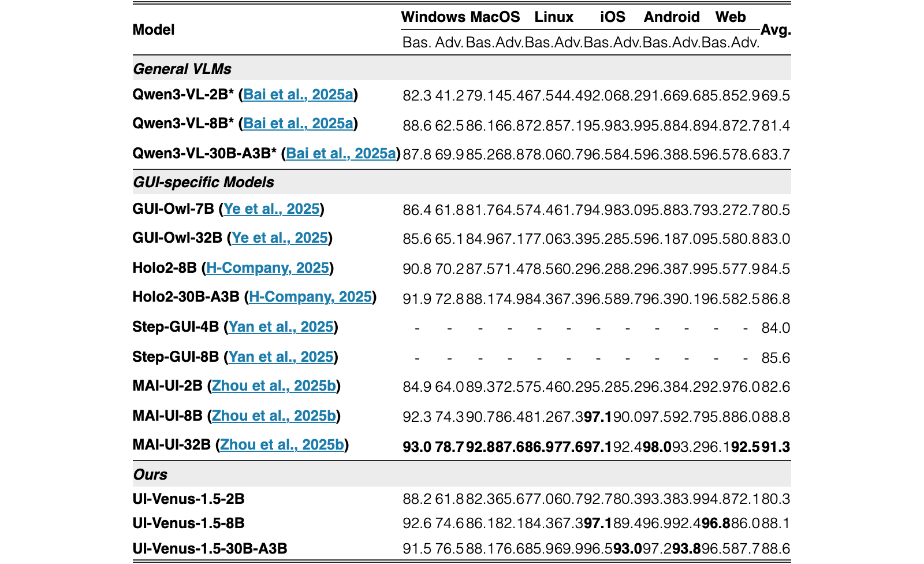Open the H-Company, 2025 citation for Holo2-30B-A3B

pyautogui.click(x=310, y=296)
